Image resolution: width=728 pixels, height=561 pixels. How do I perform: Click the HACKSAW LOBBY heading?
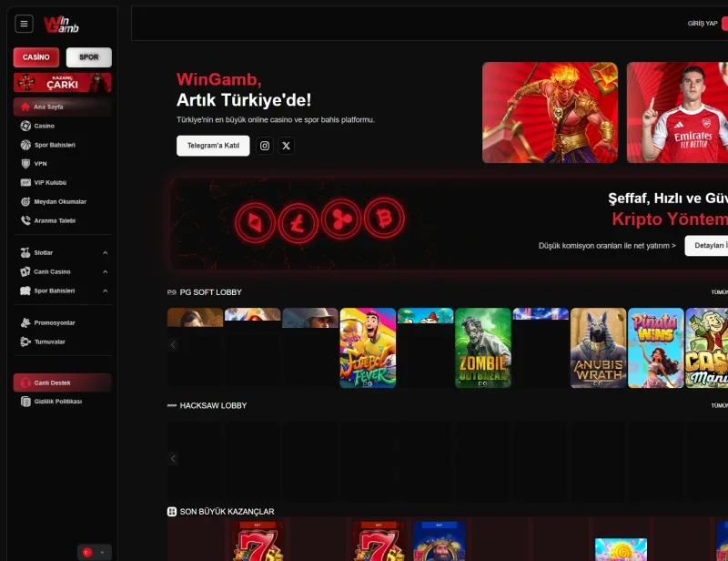point(213,406)
